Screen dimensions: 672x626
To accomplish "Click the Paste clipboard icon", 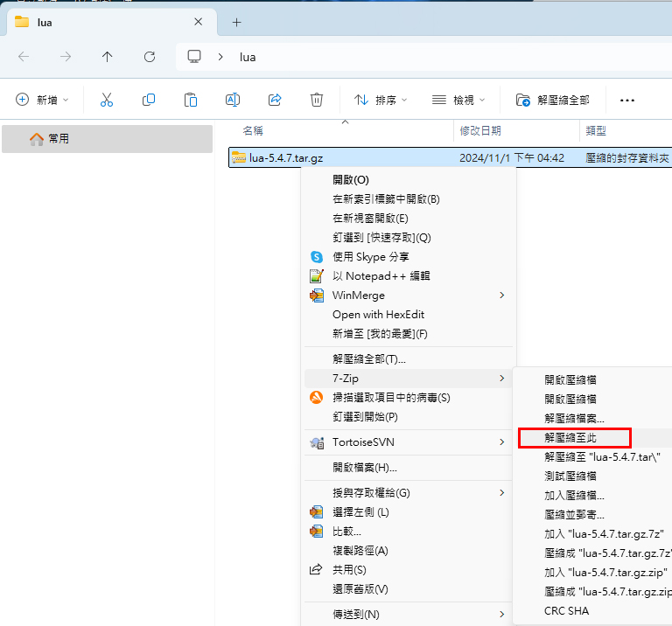I will [190, 100].
